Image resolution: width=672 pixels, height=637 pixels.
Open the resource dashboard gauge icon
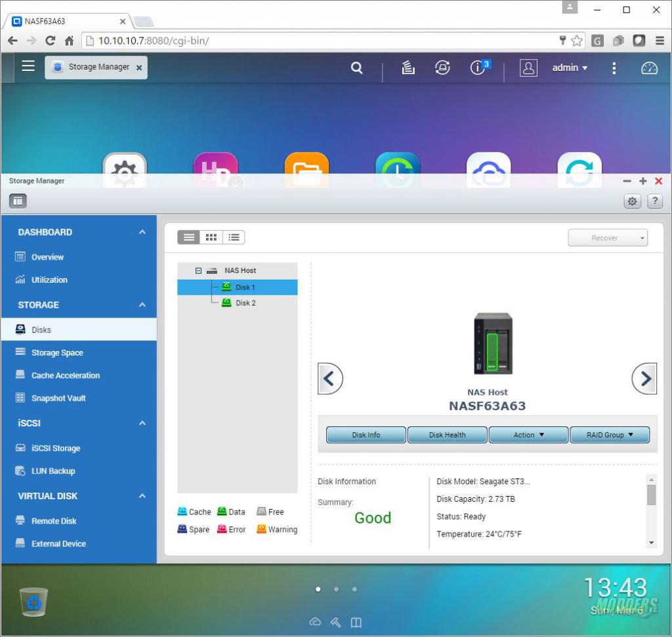[x=649, y=68]
